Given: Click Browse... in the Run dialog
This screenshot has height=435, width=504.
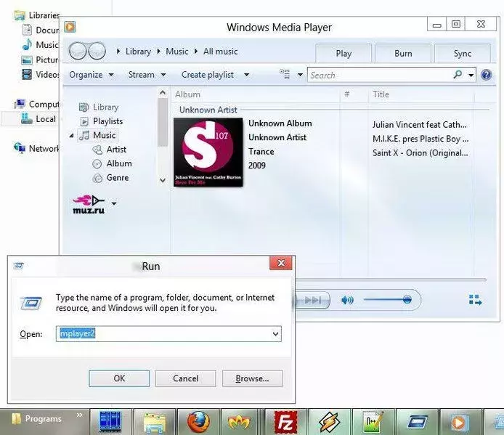Looking at the screenshot, I should coord(252,378).
